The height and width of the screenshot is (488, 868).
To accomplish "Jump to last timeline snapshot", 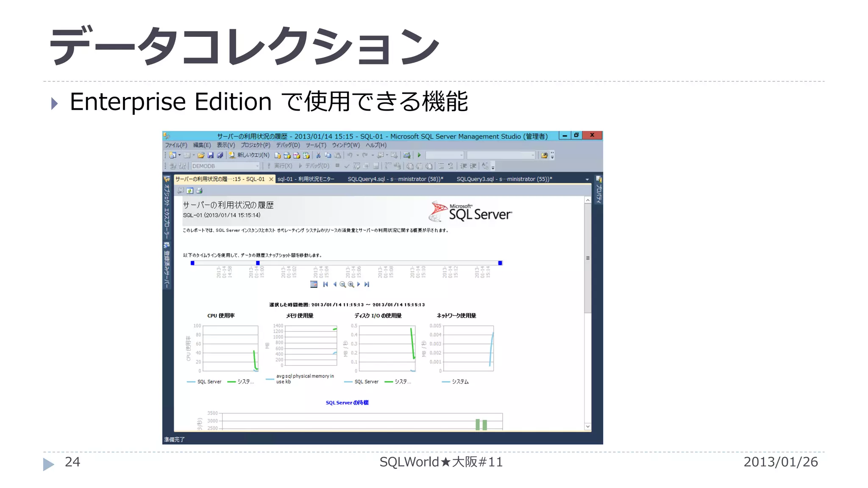I will pos(367,284).
